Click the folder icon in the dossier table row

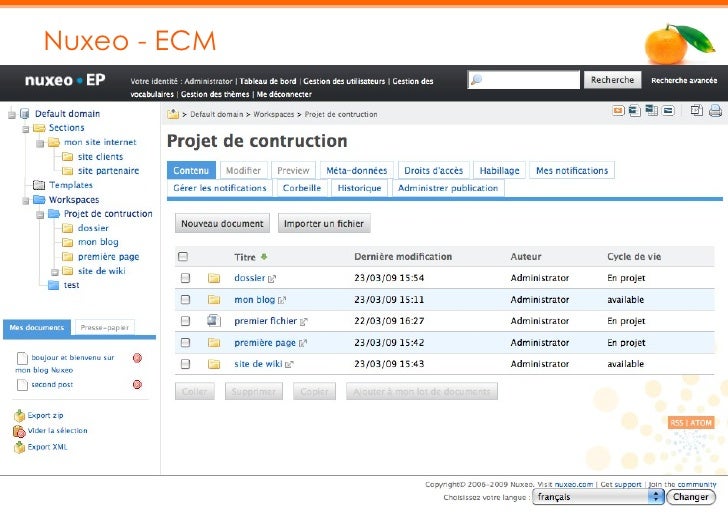(214, 278)
